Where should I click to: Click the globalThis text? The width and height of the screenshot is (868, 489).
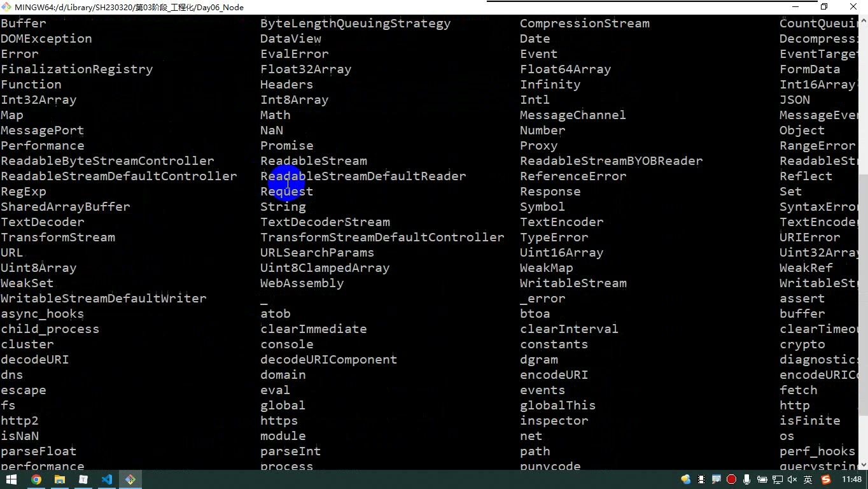tap(557, 406)
